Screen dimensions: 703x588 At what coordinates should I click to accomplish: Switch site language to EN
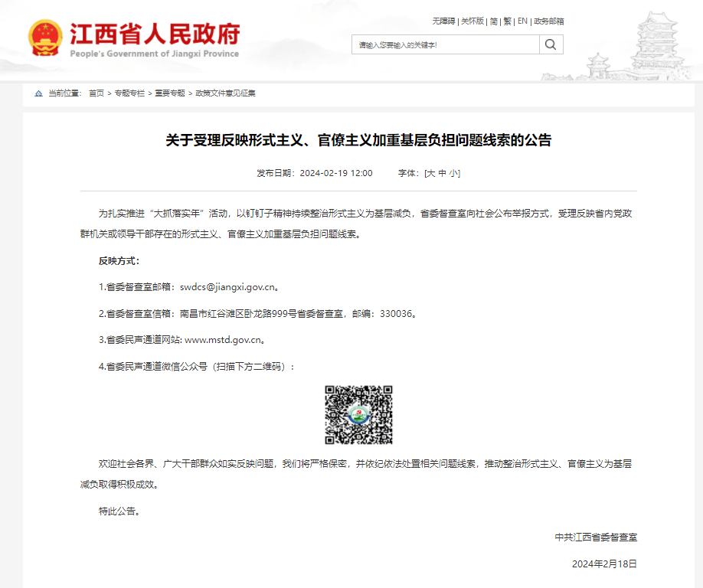(522, 21)
